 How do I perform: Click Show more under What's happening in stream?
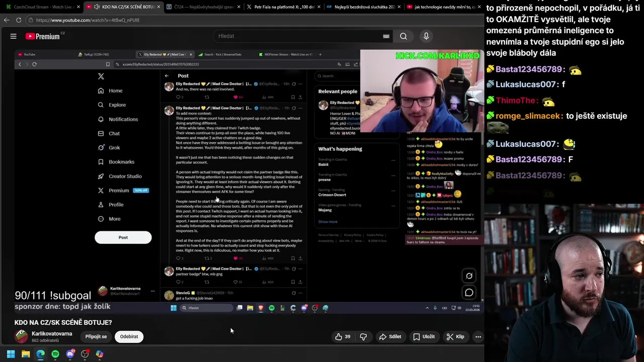tap(328, 222)
